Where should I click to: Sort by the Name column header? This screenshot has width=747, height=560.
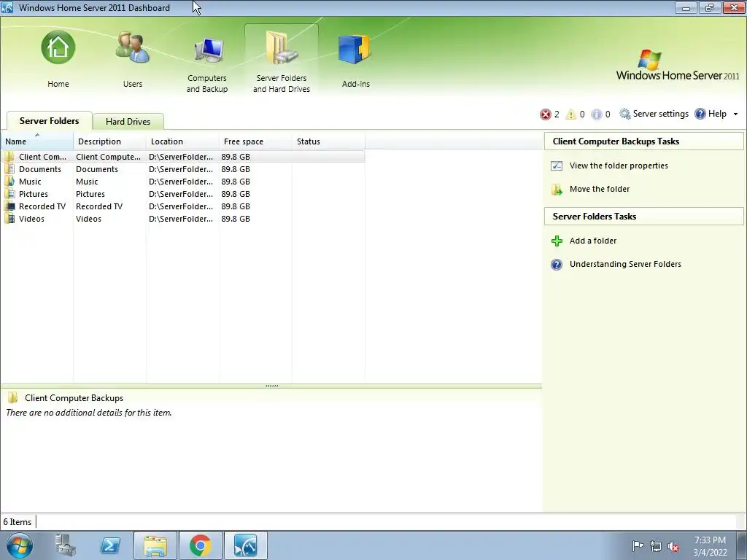37,141
